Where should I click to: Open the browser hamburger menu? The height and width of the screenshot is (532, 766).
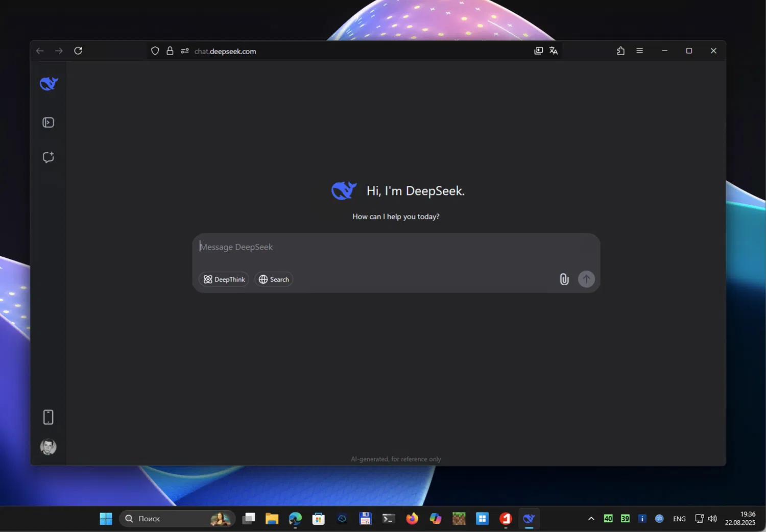[x=639, y=51]
